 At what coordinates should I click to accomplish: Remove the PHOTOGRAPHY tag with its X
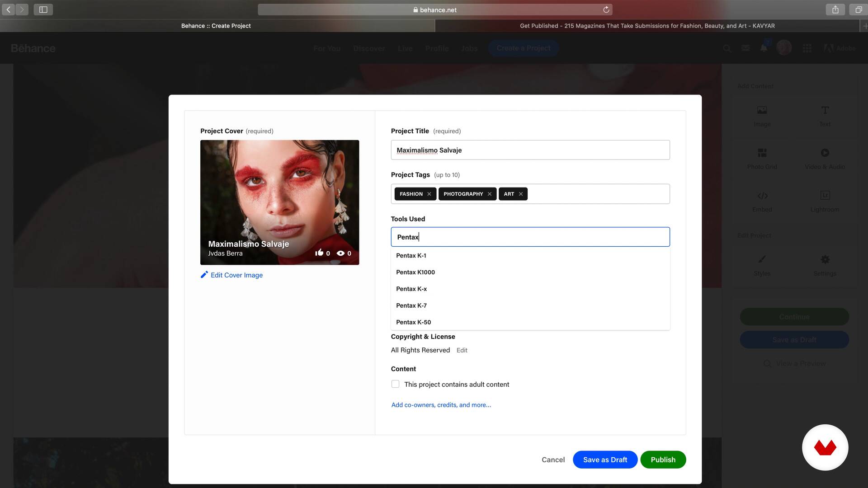489,194
